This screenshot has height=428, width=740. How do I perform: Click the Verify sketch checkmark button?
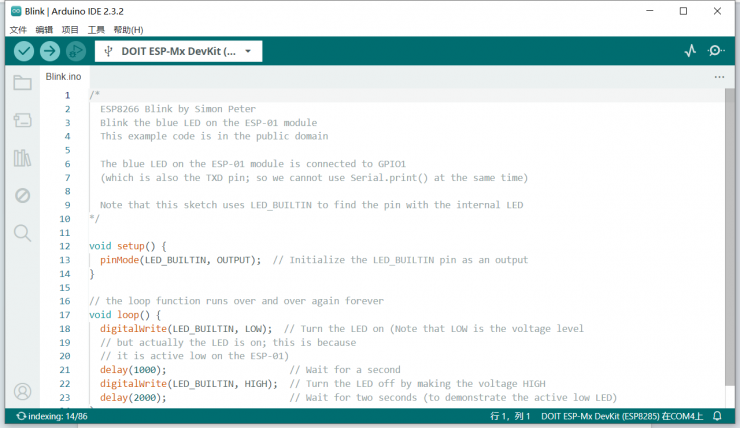24,51
